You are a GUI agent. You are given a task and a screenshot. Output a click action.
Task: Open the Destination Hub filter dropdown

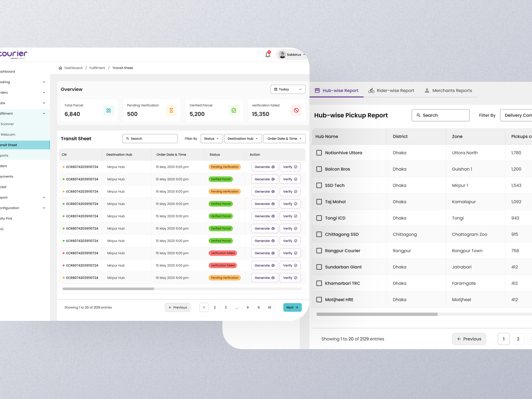[243, 139]
